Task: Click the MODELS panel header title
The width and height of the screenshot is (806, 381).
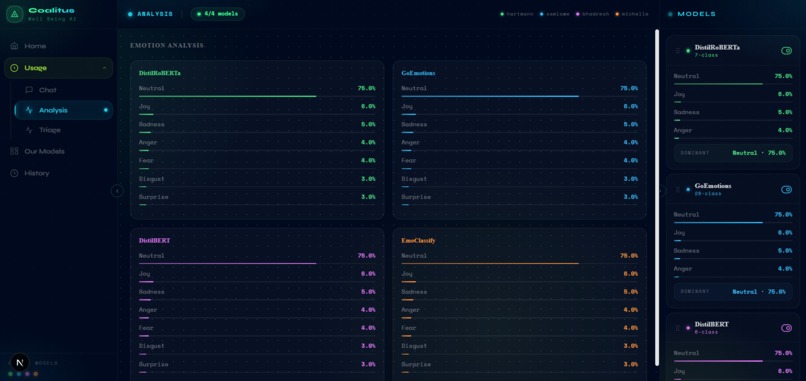Action: point(697,14)
